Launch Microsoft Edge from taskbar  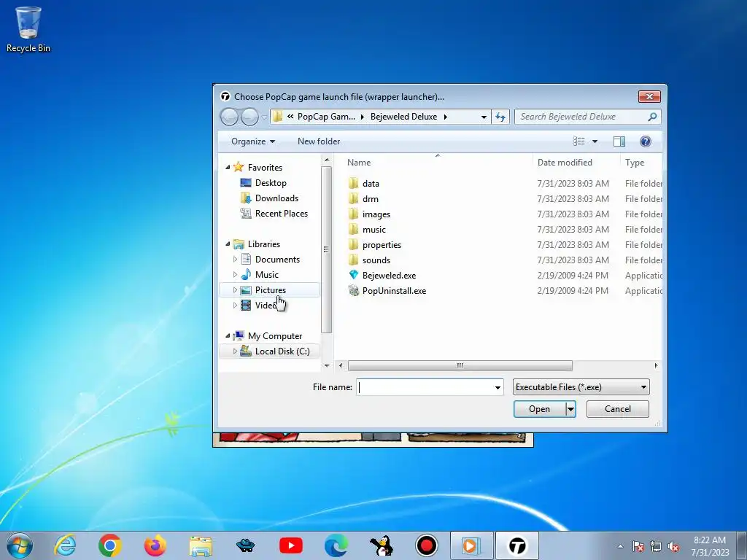point(336,545)
